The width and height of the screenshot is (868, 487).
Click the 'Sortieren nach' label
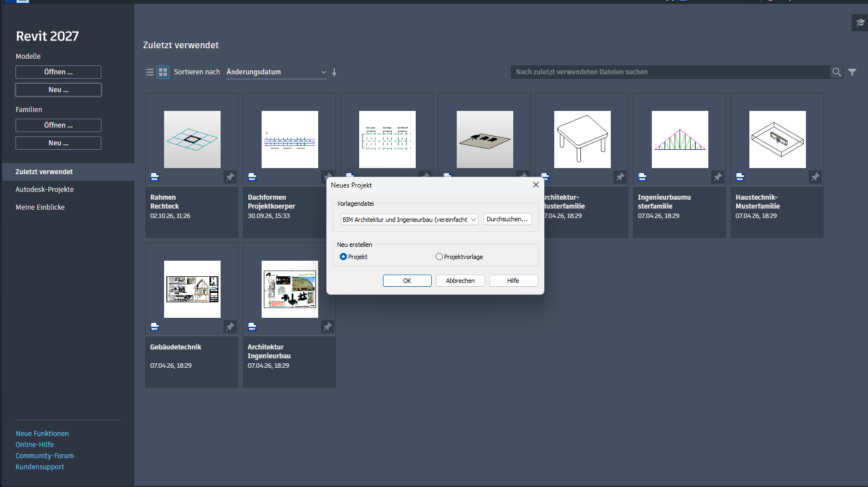[197, 72]
